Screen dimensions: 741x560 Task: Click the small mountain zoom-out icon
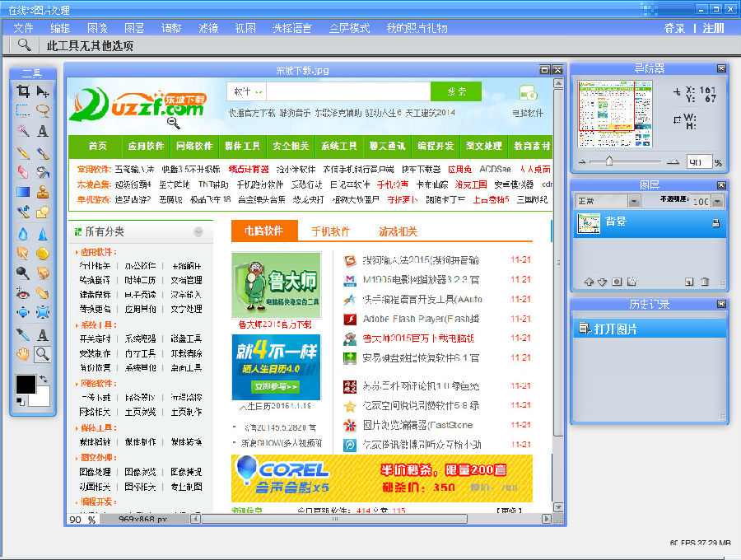coord(582,162)
